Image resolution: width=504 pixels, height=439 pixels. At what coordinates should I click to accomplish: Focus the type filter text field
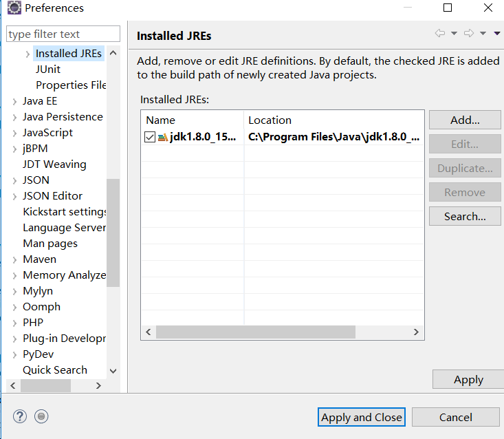(63, 34)
